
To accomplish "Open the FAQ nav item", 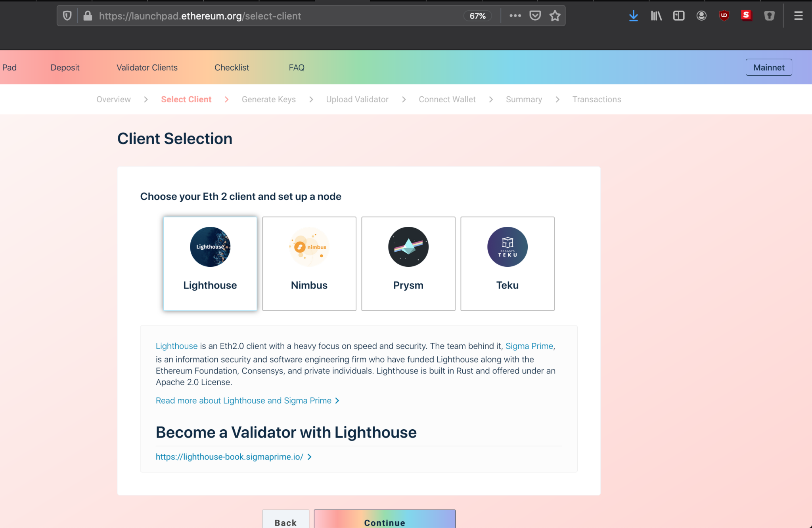I will [297, 67].
